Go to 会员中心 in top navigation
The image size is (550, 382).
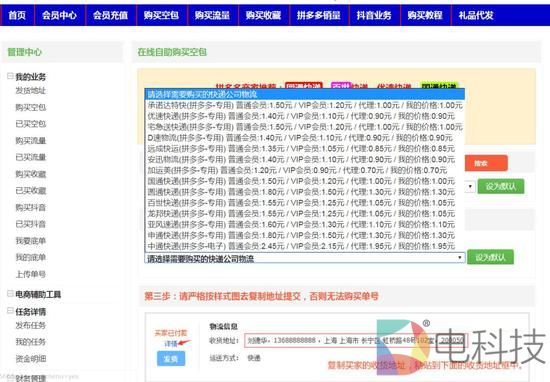[60, 15]
